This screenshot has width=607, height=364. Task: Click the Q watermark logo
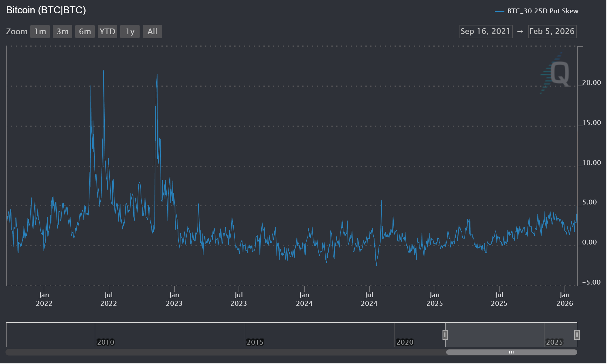coord(559,74)
